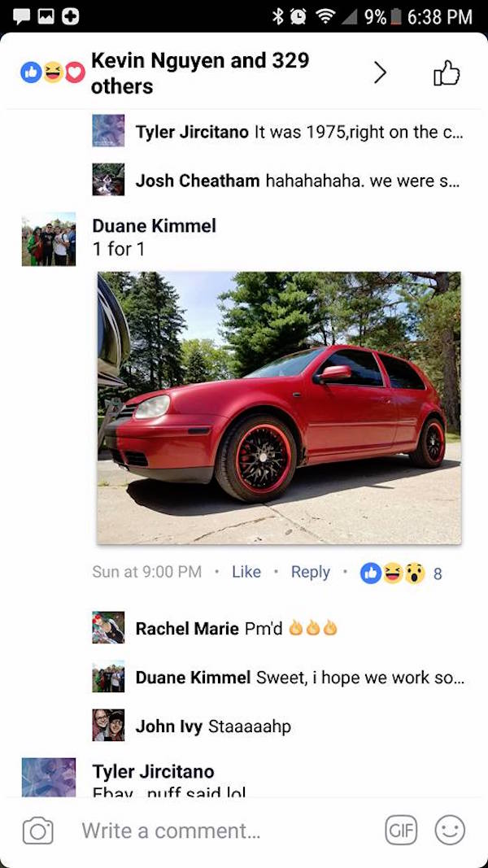The width and height of the screenshot is (488, 868).
Task: Open the GIF picker button
Action: tap(401, 831)
